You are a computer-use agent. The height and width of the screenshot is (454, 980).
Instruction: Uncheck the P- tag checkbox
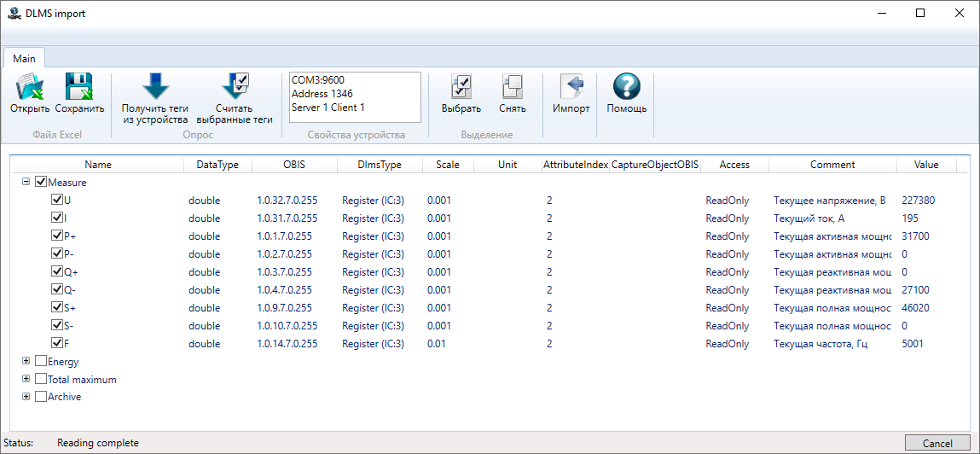57,254
